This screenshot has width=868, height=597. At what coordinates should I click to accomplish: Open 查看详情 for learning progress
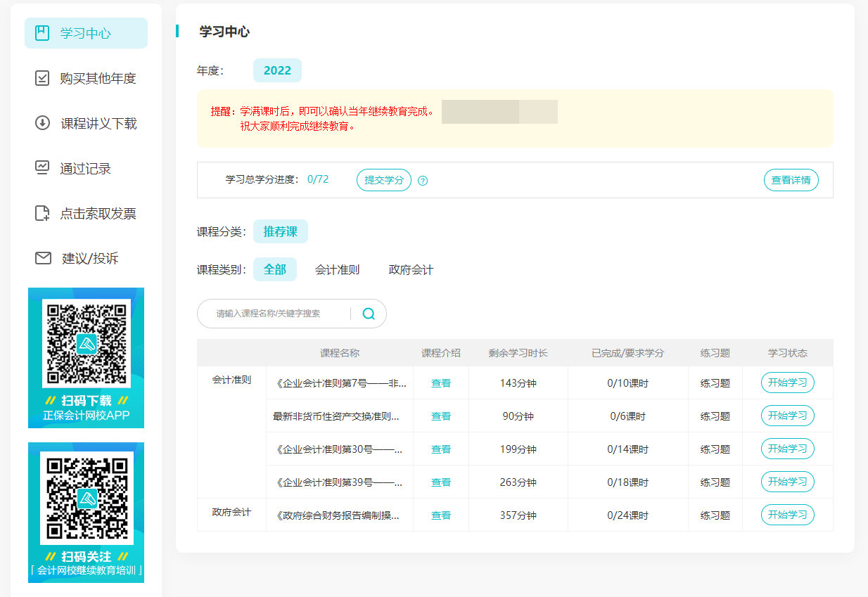(791, 180)
